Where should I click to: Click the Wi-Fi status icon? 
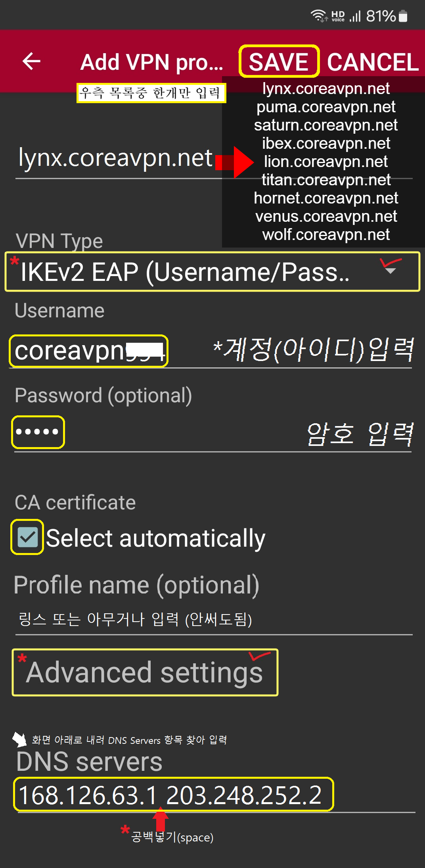coord(318,16)
